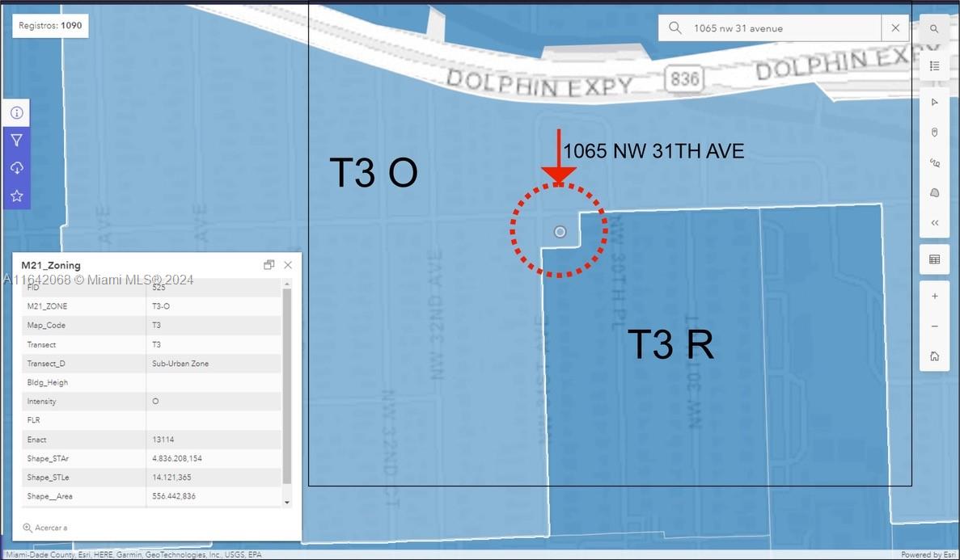Open the attribute table icon
960x560 pixels.
tap(934, 259)
